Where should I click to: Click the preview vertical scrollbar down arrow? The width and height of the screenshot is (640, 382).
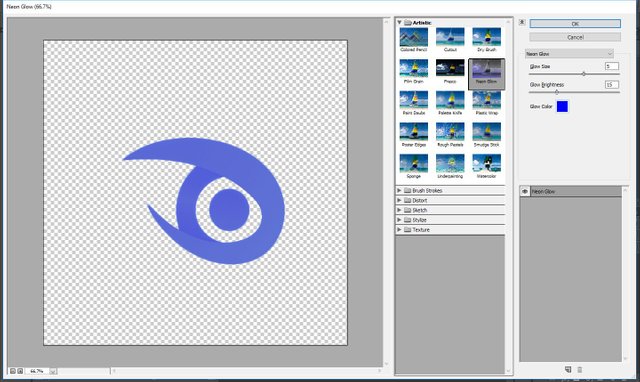click(387, 364)
